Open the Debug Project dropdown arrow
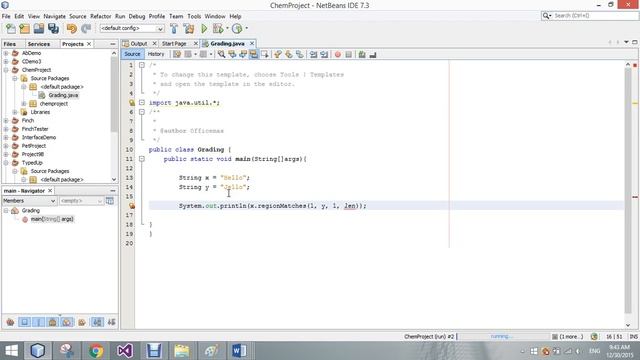This screenshot has height=360, width=640. [x=227, y=29]
